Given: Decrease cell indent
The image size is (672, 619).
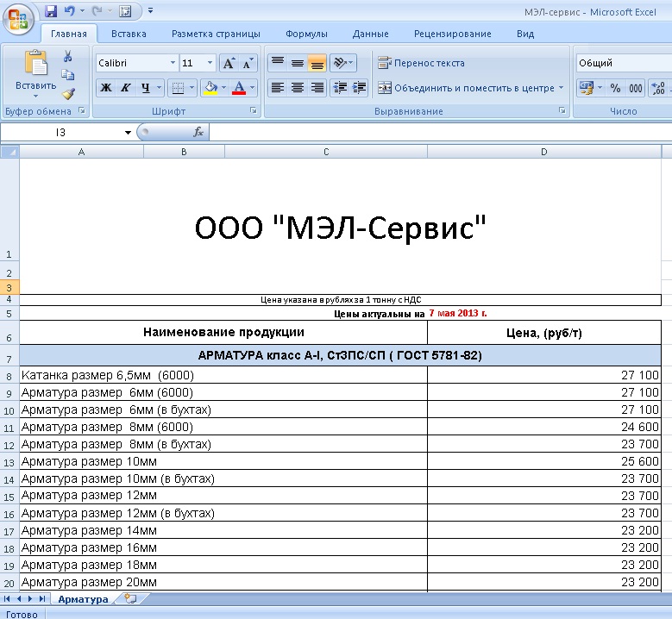Looking at the screenshot, I should [340, 88].
